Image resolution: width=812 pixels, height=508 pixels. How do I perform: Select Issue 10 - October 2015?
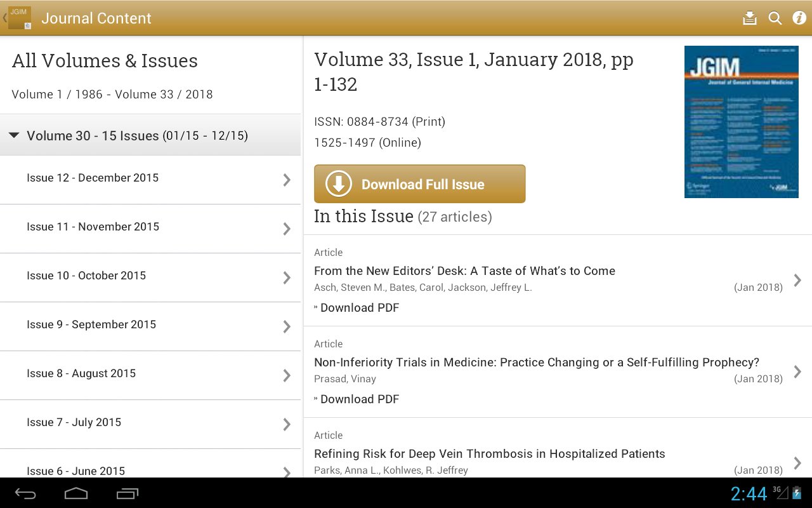[86, 276]
